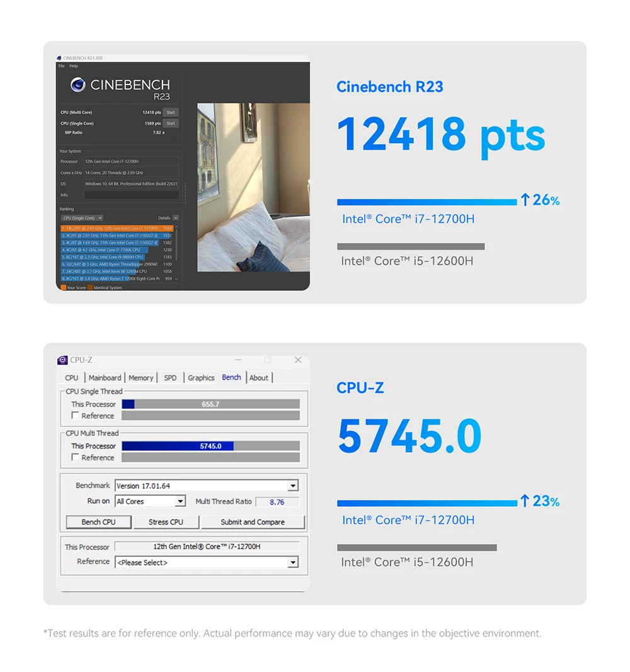Click the Cinebench rendered room preview

tap(253, 187)
